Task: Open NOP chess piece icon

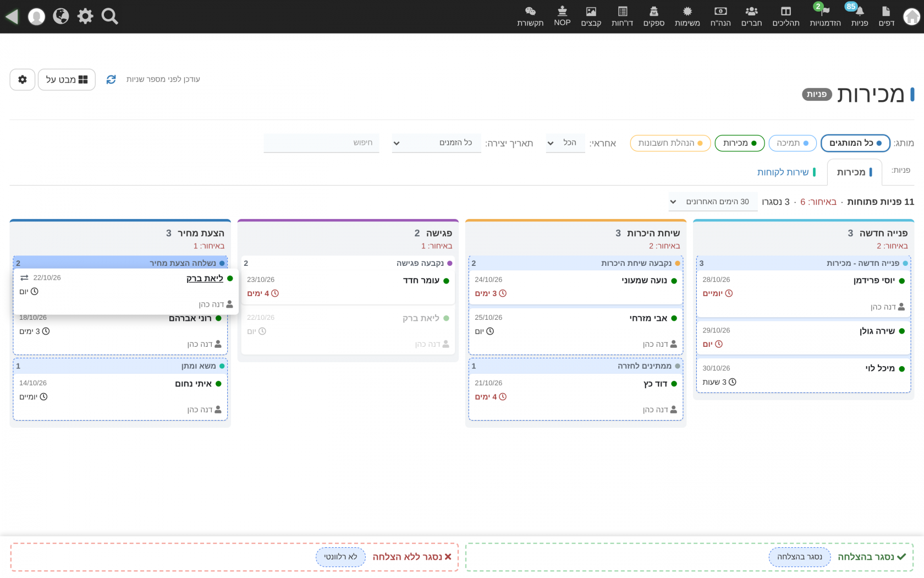Action: (562, 17)
